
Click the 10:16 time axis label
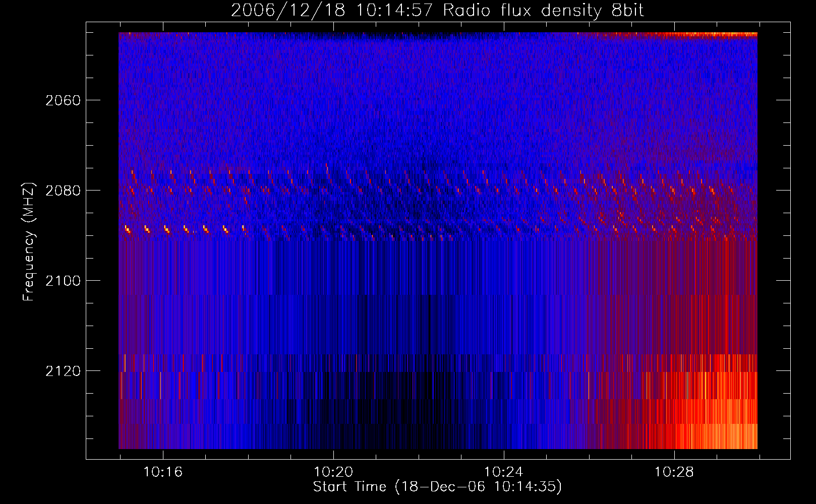[163, 472]
